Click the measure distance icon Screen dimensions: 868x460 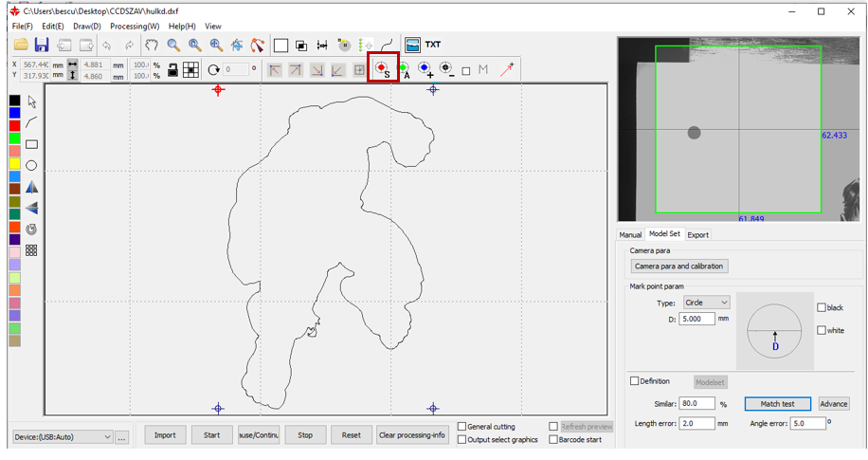[x=322, y=46]
